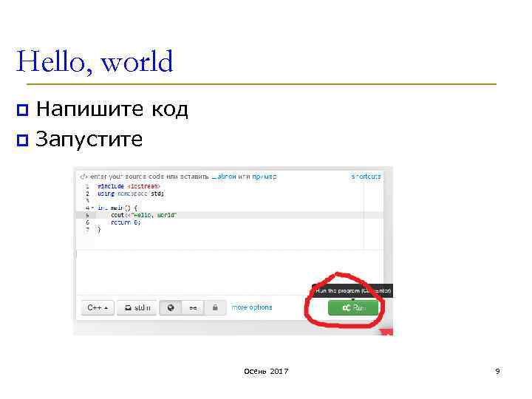
Task: Select secret visibility glasses icon
Action: [193, 307]
